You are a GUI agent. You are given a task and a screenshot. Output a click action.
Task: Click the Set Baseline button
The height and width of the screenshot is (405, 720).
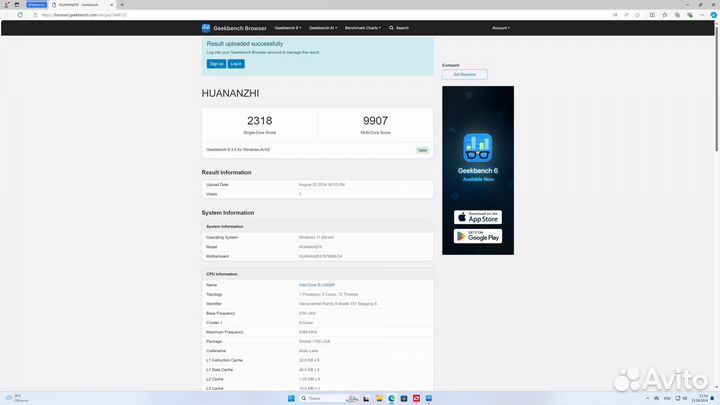click(465, 74)
